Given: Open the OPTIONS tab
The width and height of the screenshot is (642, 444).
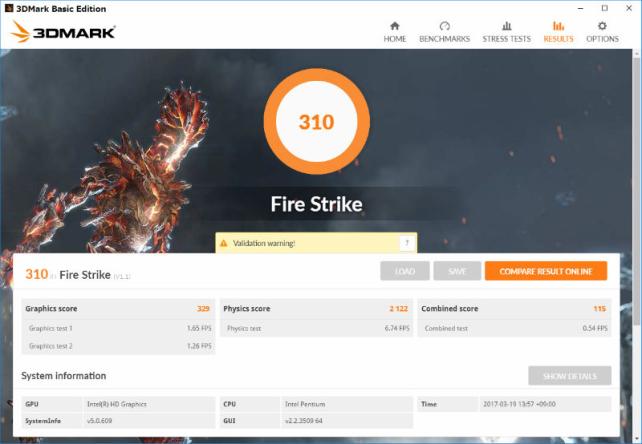Looking at the screenshot, I should (x=602, y=33).
